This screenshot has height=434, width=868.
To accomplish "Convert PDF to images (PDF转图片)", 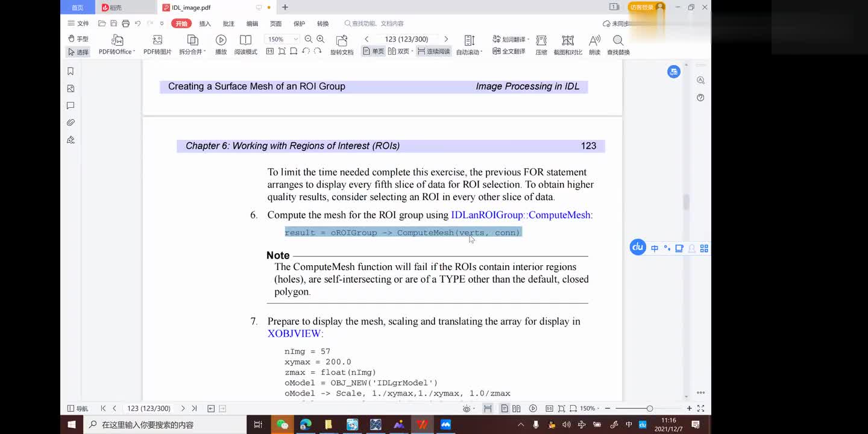I will click(x=157, y=45).
